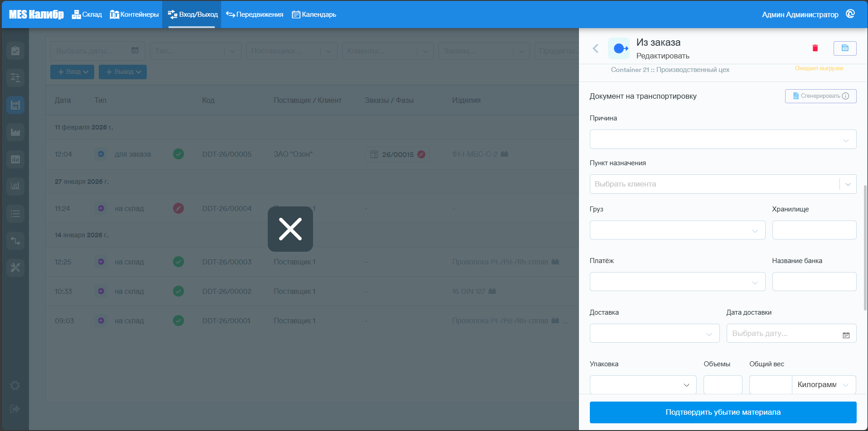Click code DDT-26/00003 in table

click(227, 262)
